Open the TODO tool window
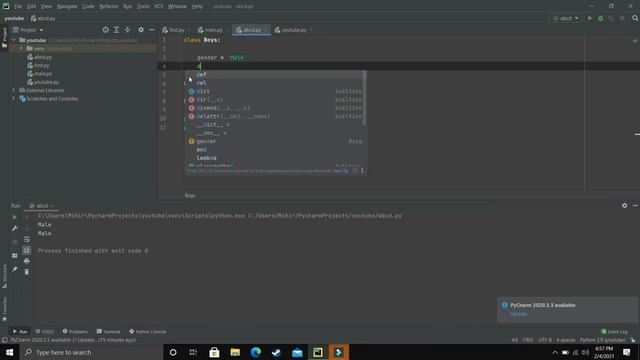640x360 pixels. tap(44, 331)
